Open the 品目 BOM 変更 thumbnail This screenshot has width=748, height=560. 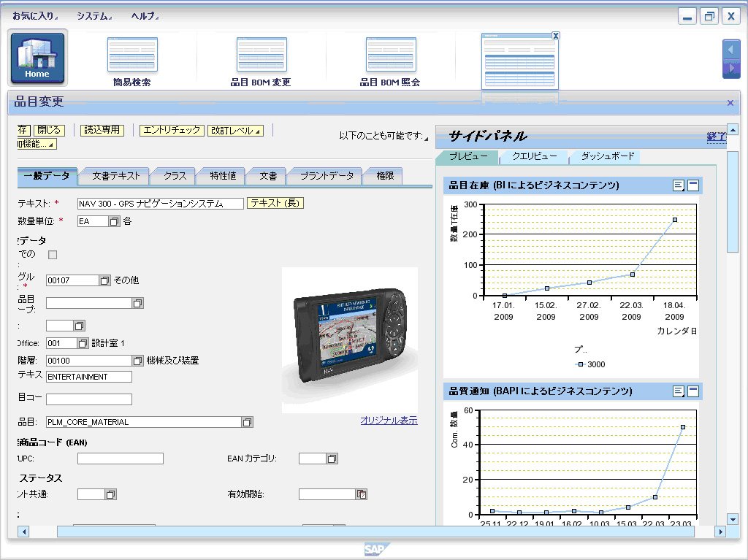[262, 55]
